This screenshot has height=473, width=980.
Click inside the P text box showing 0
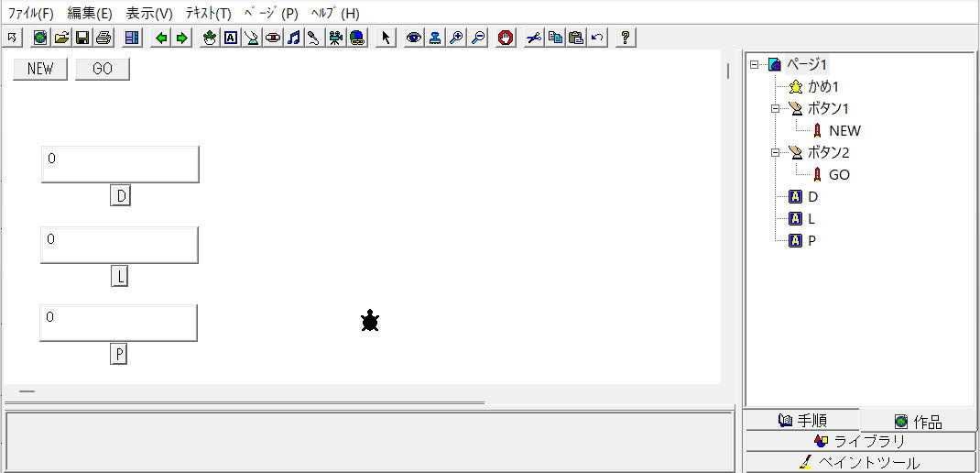[x=119, y=323]
